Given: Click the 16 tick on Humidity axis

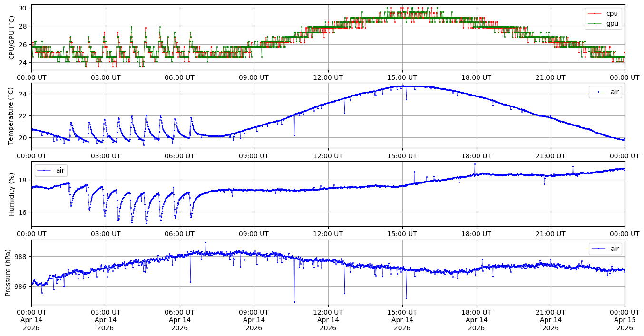Looking at the screenshot, I should [23, 212].
